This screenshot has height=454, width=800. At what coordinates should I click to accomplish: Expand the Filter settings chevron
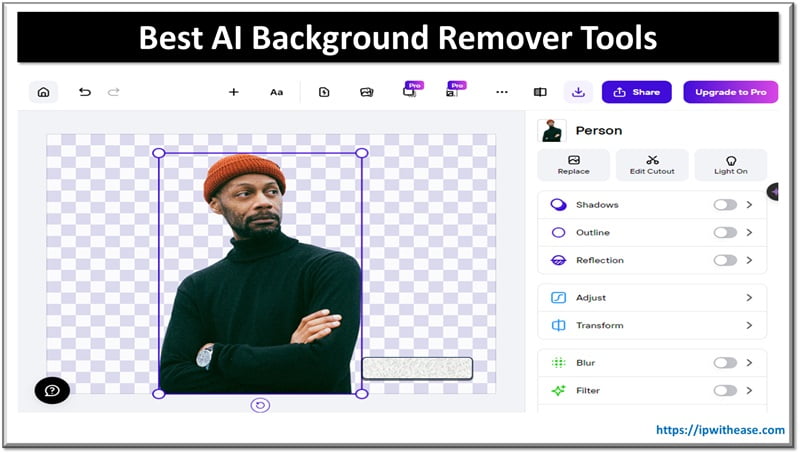(x=749, y=391)
